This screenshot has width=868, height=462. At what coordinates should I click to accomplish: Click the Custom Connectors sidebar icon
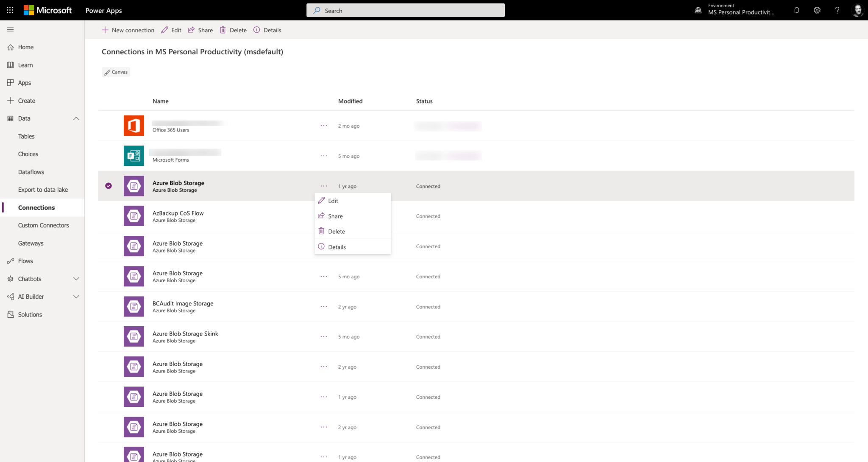tap(44, 225)
